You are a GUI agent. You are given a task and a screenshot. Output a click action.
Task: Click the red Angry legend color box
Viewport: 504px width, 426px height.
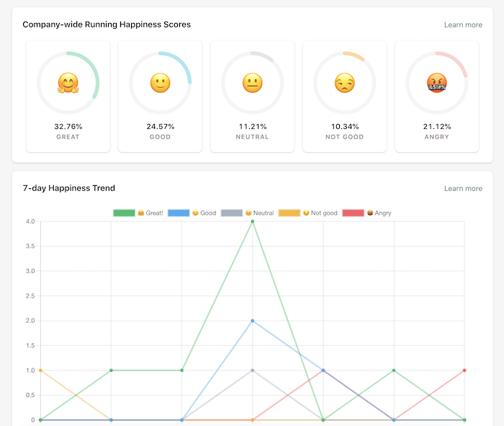354,213
